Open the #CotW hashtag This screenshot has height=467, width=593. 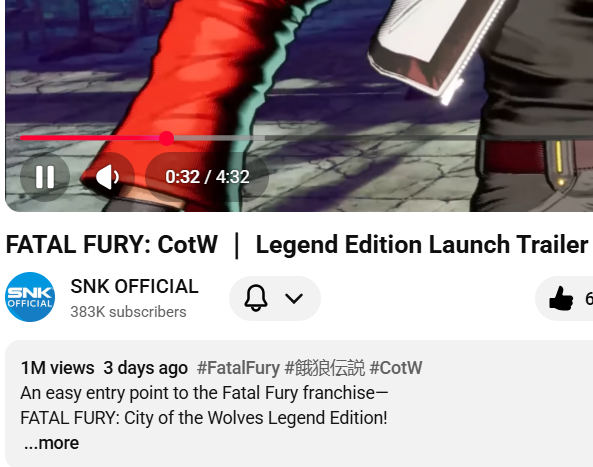tap(396, 368)
